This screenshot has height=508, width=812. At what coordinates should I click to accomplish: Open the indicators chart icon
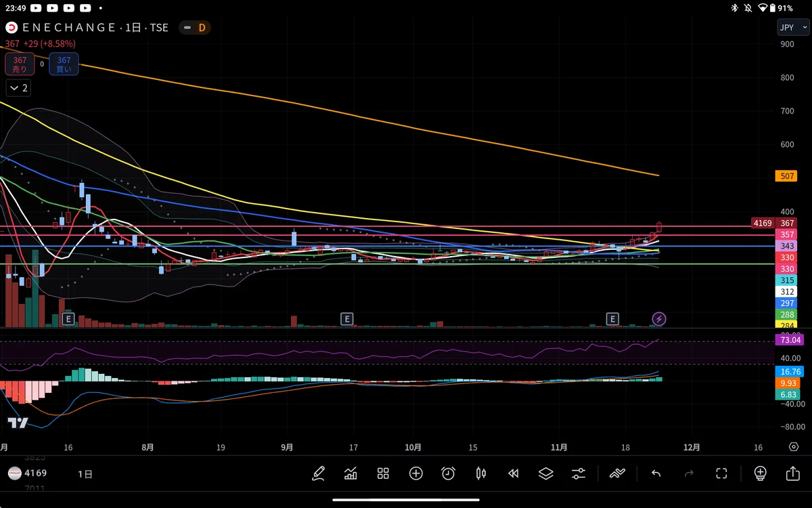[351, 473]
